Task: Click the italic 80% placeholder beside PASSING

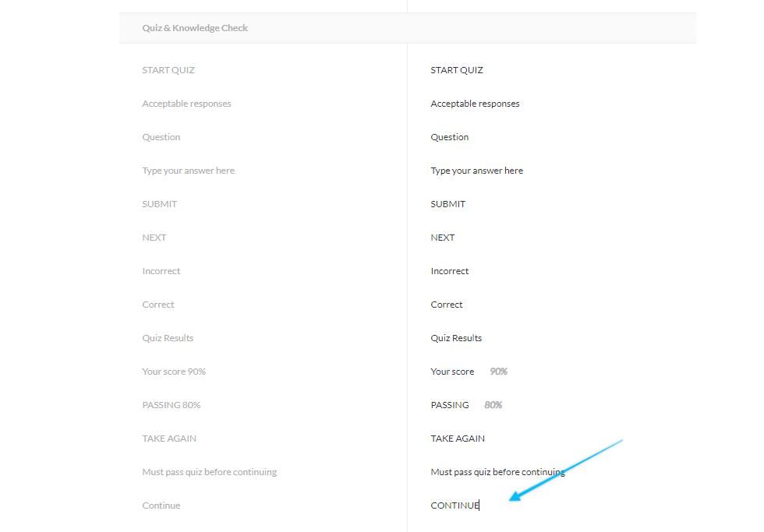Action: click(x=493, y=405)
